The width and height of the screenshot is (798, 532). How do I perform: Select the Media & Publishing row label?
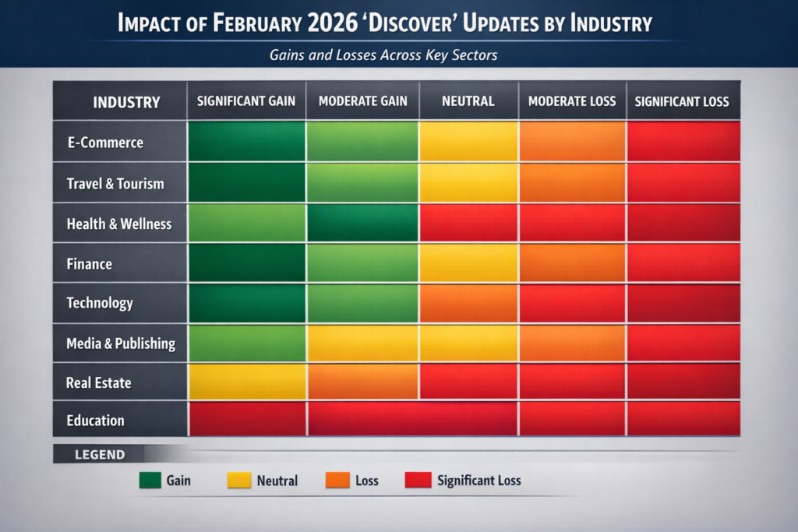[x=122, y=343]
